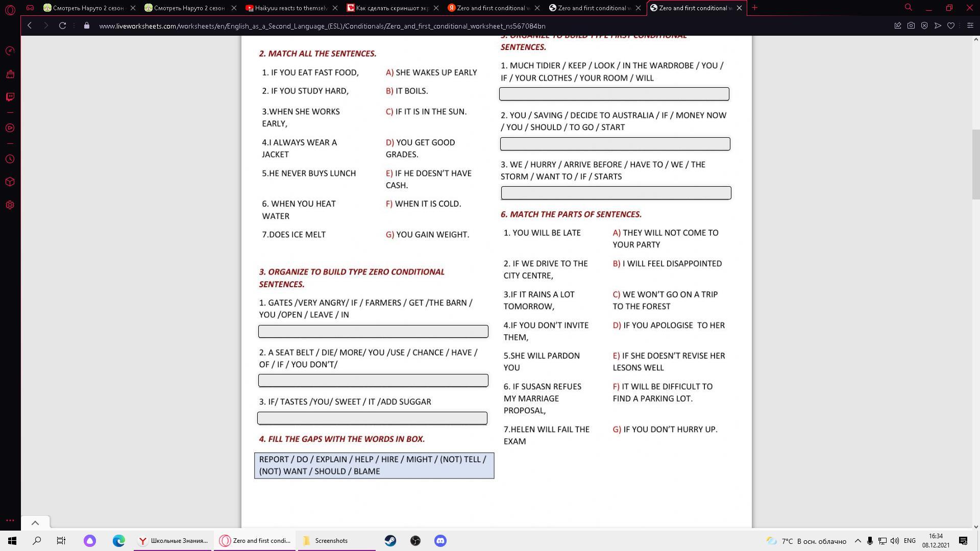Screen dimensions: 980x551
Task: Open Easy Setup sliders icon
Action: click(x=970, y=26)
